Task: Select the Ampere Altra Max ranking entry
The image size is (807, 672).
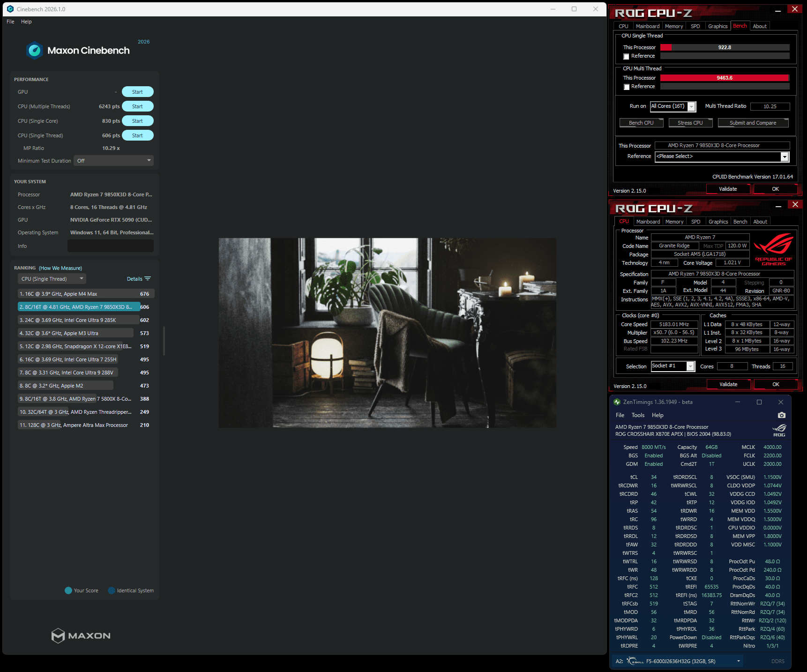Action: point(86,425)
